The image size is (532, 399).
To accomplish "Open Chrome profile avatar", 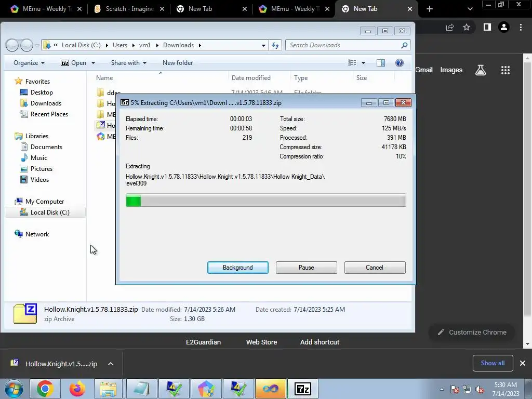I will [504, 27].
